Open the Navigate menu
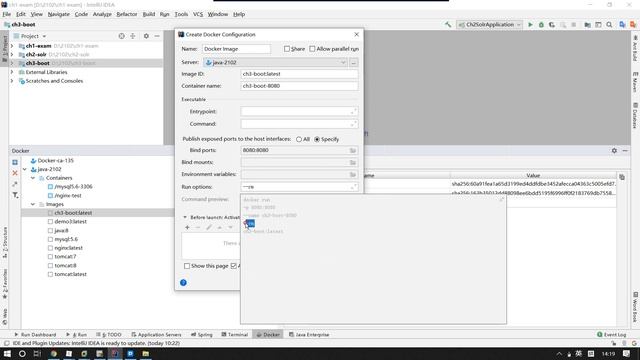640x360 pixels. point(58,14)
